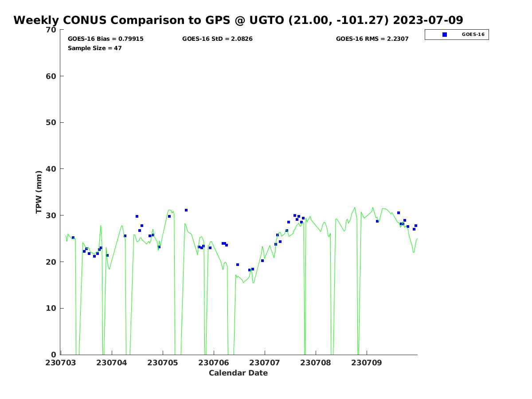Click the 230707 date tick label
The image size is (532, 399).
point(265,363)
